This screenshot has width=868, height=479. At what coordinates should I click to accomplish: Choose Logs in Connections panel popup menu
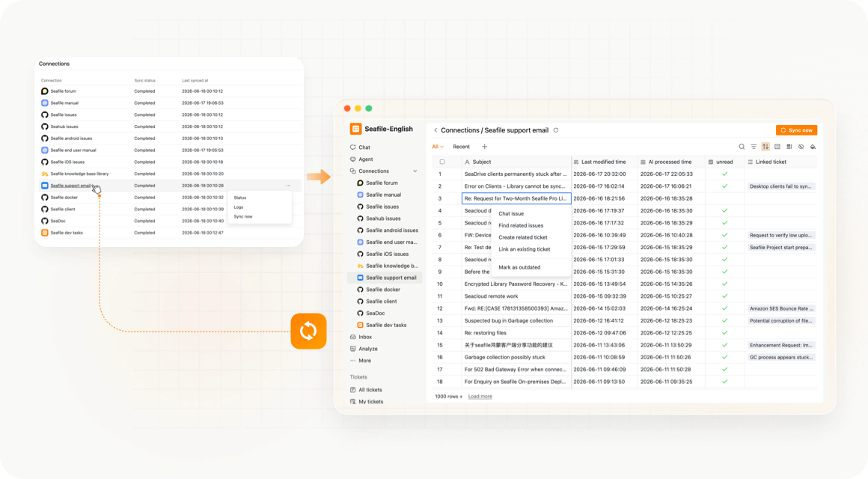coord(238,207)
